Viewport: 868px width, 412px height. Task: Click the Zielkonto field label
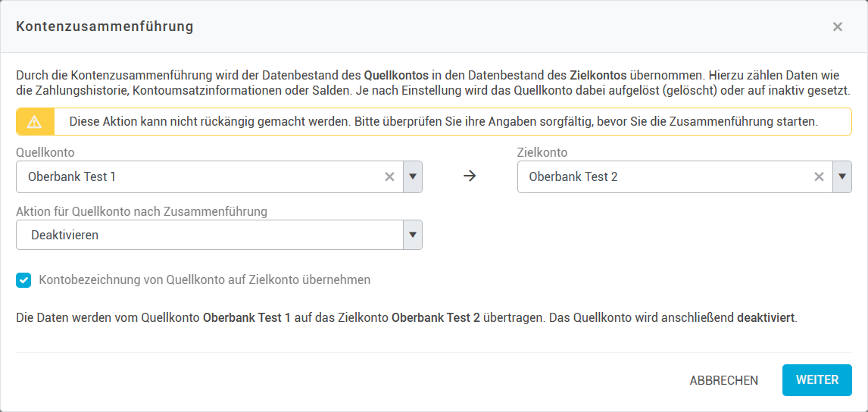pyautogui.click(x=542, y=153)
